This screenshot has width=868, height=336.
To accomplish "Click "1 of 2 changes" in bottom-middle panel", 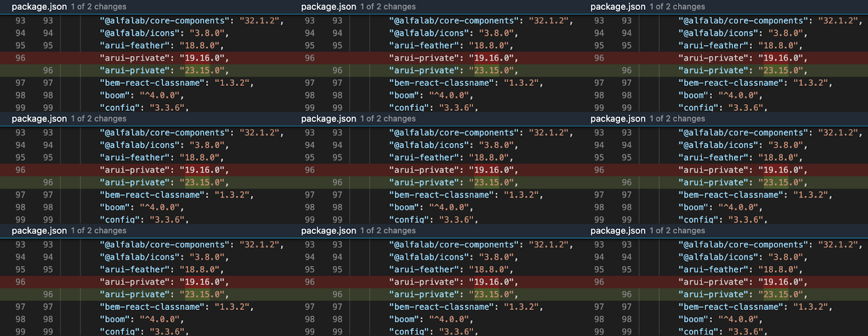I will (388, 231).
